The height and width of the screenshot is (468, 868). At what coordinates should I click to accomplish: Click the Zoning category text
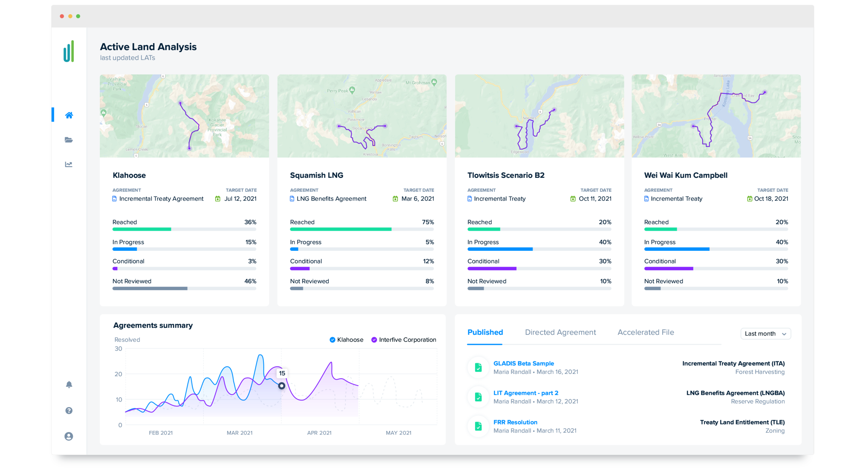pos(775,430)
